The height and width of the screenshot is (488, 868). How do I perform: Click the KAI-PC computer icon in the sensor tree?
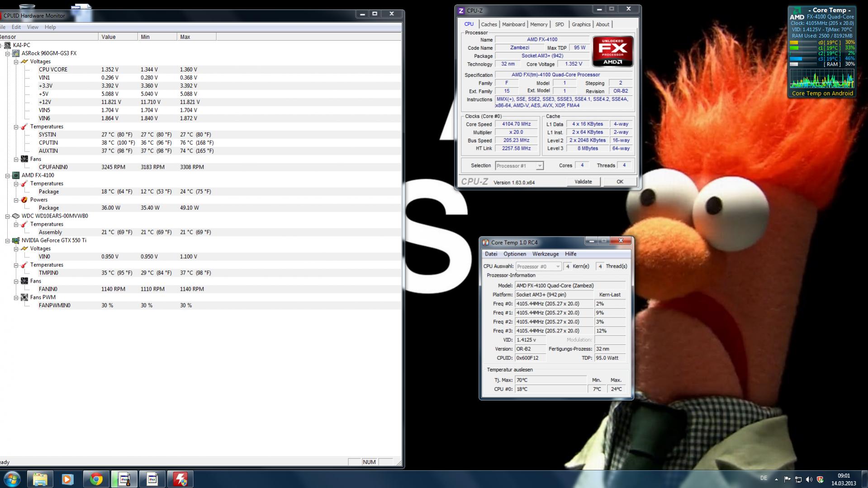click(8, 45)
